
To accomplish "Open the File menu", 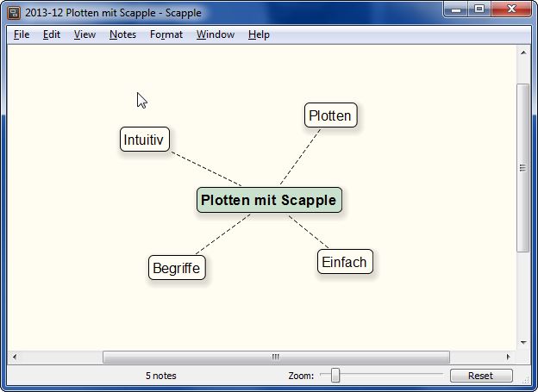I will (22, 34).
